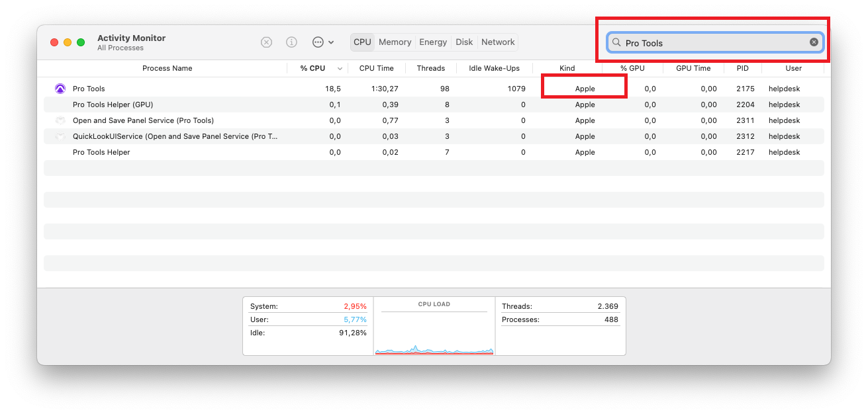Click the 98 threads value
This screenshot has width=868, height=414.
[x=444, y=89]
